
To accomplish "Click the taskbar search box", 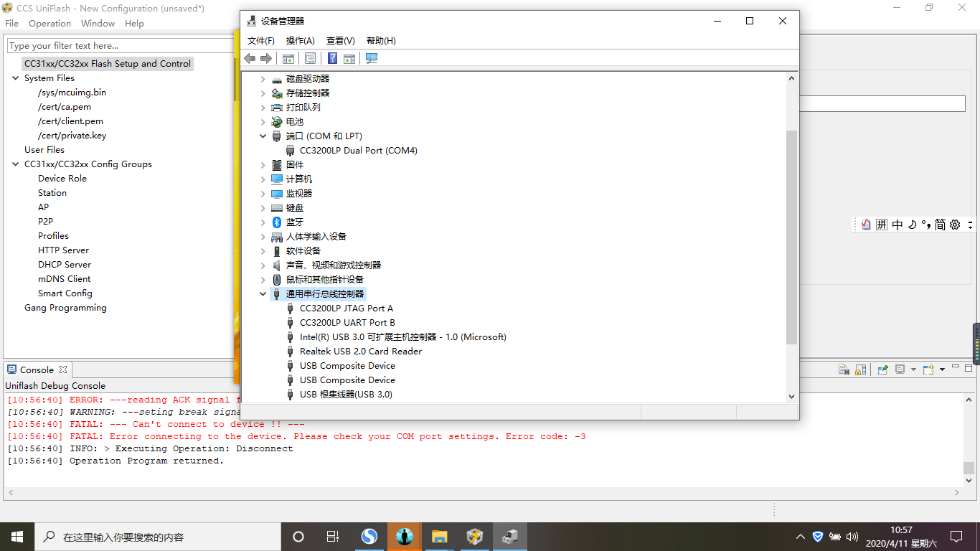I will coord(158,537).
